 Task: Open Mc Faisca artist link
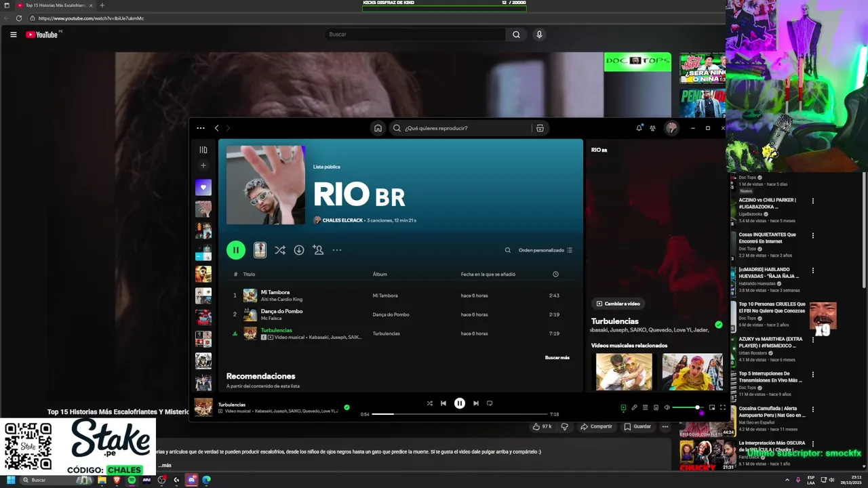click(271, 319)
